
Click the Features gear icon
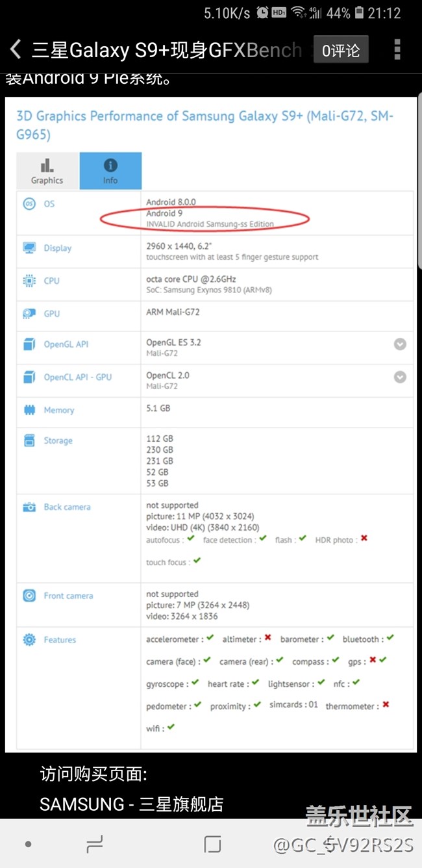coord(29,640)
